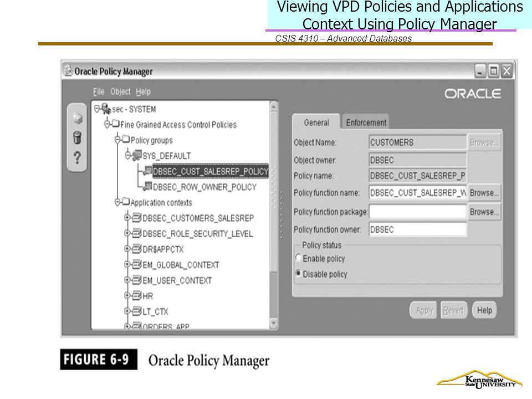Click the question mark help icon
The image size is (532, 399).
point(78,157)
